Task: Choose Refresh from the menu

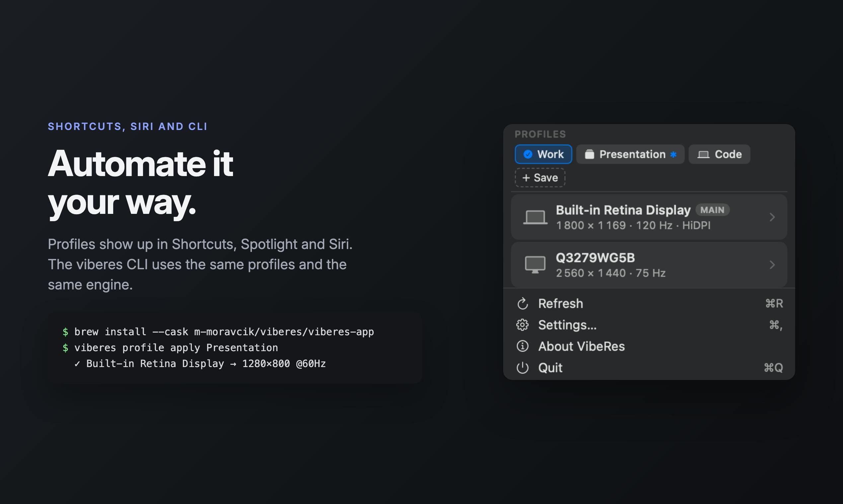Action: [649, 304]
